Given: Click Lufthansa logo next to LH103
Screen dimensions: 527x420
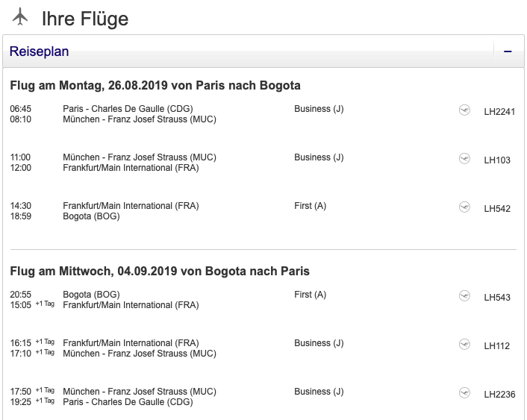Looking at the screenshot, I should [x=464, y=159].
